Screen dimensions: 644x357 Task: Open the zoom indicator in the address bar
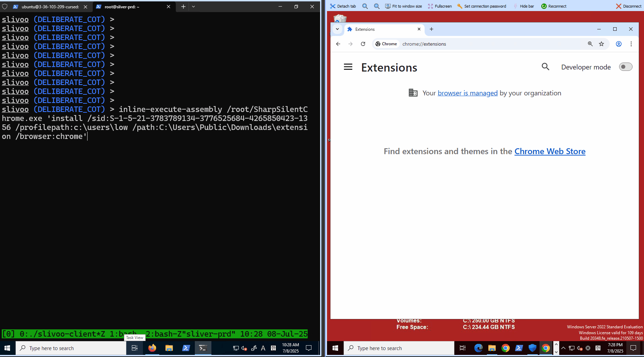(590, 44)
